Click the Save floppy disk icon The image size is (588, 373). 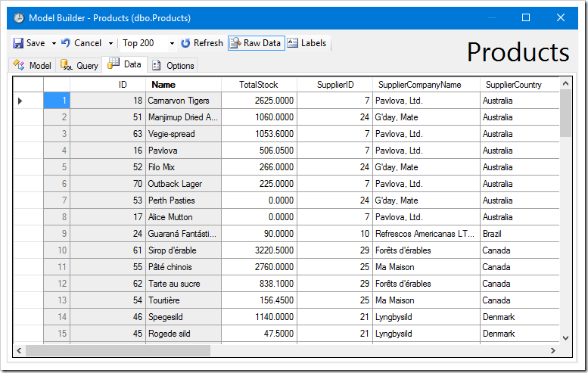coord(18,43)
